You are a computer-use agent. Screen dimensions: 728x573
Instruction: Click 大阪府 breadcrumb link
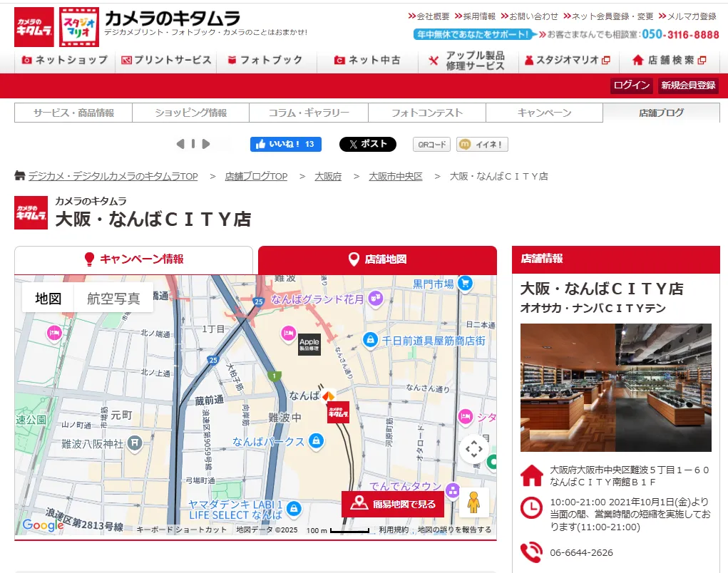[328, 176]
